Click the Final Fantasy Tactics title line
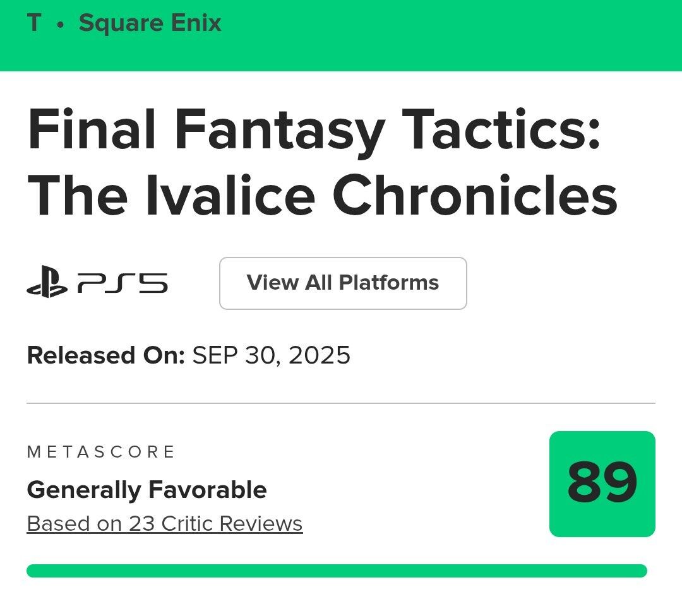 point(314,131)
